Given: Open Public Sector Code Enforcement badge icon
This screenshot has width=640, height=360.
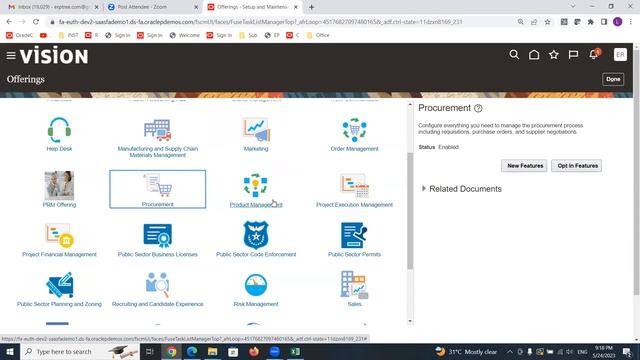Looking at the screenshot, I should (256, 235).
